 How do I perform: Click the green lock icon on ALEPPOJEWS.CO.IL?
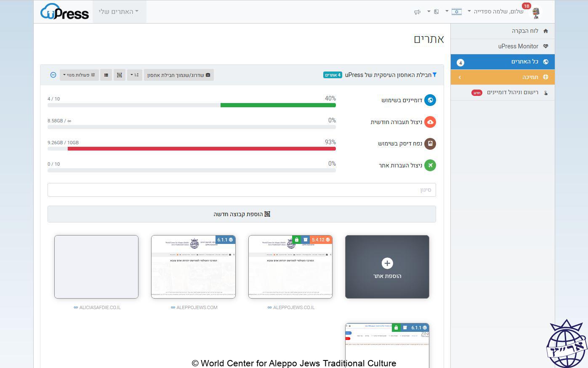pos(297,240)
